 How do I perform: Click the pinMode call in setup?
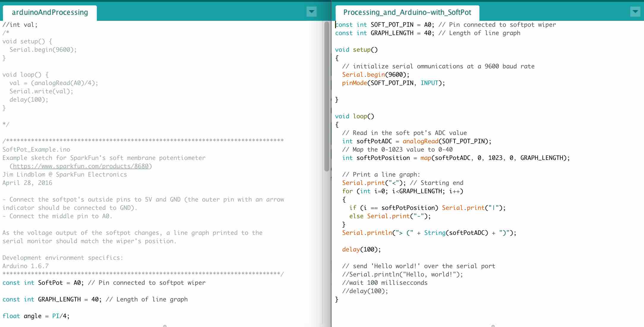354,83
